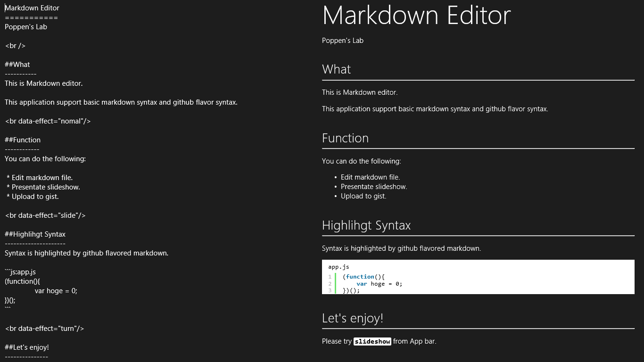Click the 'Markdown Editor' title line in editor
The height and width of the screenshot is (362, 644).
click(32, 8)
